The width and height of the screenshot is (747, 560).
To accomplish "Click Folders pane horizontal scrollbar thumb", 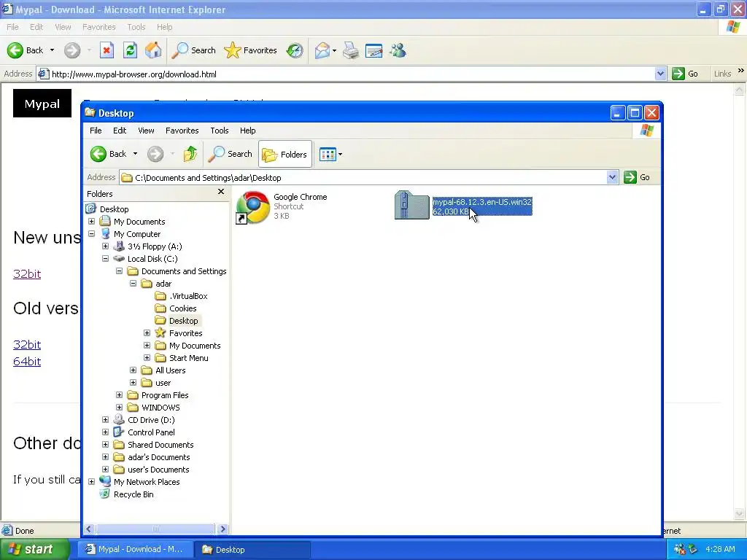I will coord(155,529).
